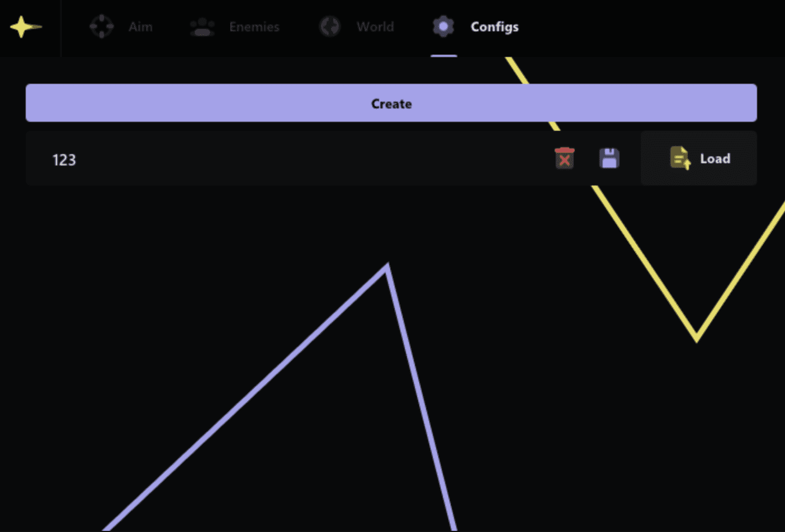Click the Enemies people icon
This screenshot has height=532, width=785.
coord(202,27)
